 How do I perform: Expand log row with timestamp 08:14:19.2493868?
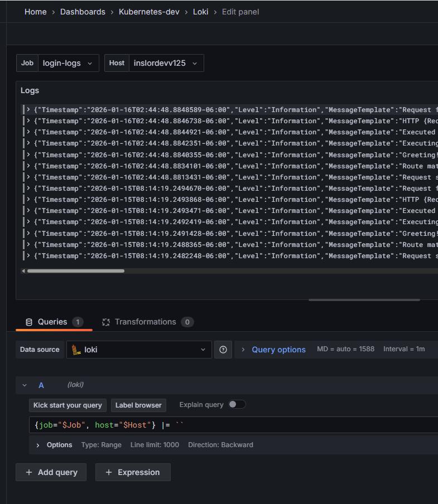[28, 200]
